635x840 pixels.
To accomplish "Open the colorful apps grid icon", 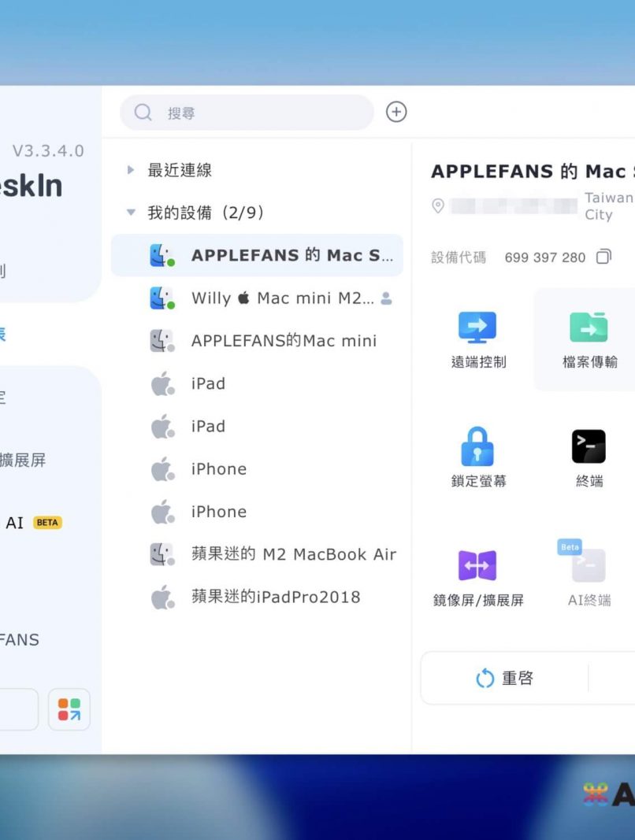I will (x=69, y=709).
